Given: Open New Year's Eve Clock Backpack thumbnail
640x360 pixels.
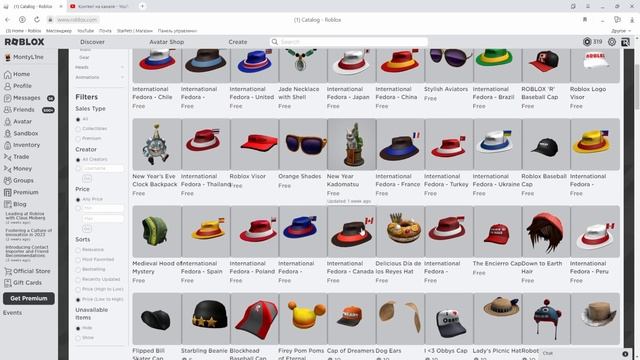Looking at the screenshot, I should click(157, 144).
